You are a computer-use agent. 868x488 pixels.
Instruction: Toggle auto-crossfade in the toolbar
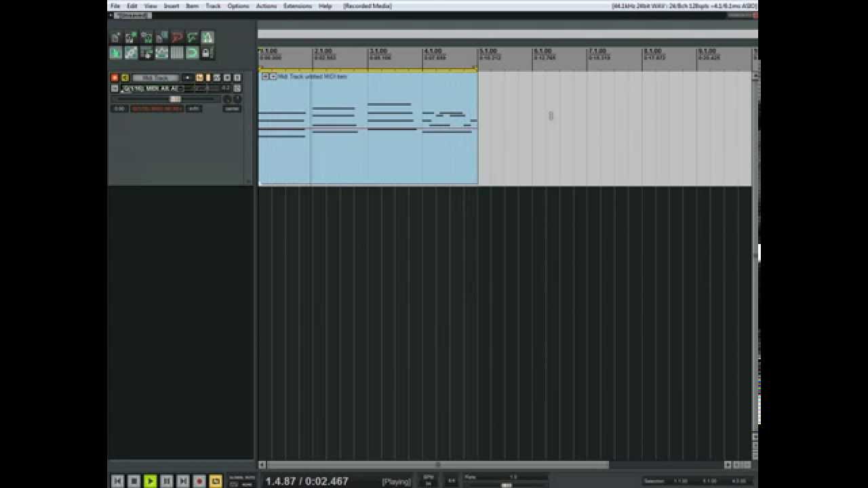pos(115,53)
